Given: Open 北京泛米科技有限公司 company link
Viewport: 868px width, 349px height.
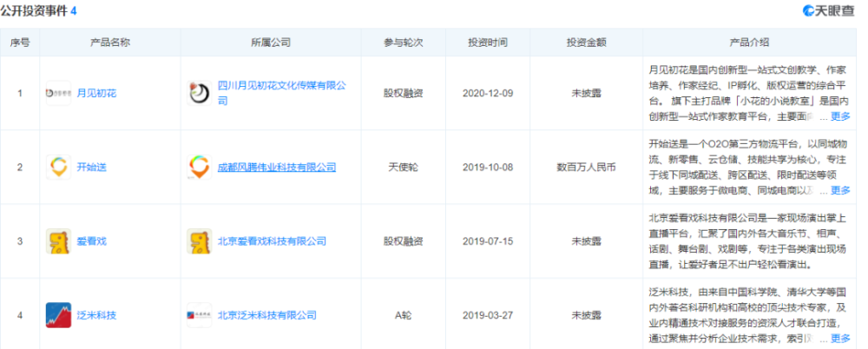Looking at the screenshot, I should [x=266, y=315].
